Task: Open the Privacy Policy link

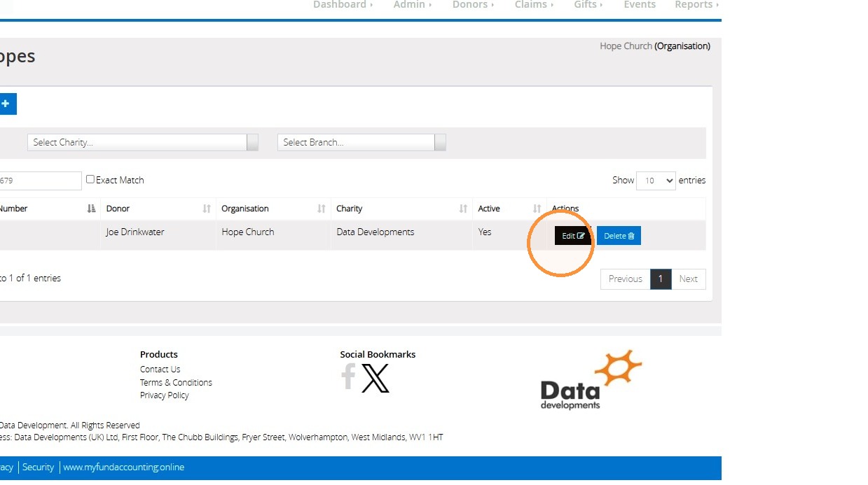Action: (x=164, y=395)
